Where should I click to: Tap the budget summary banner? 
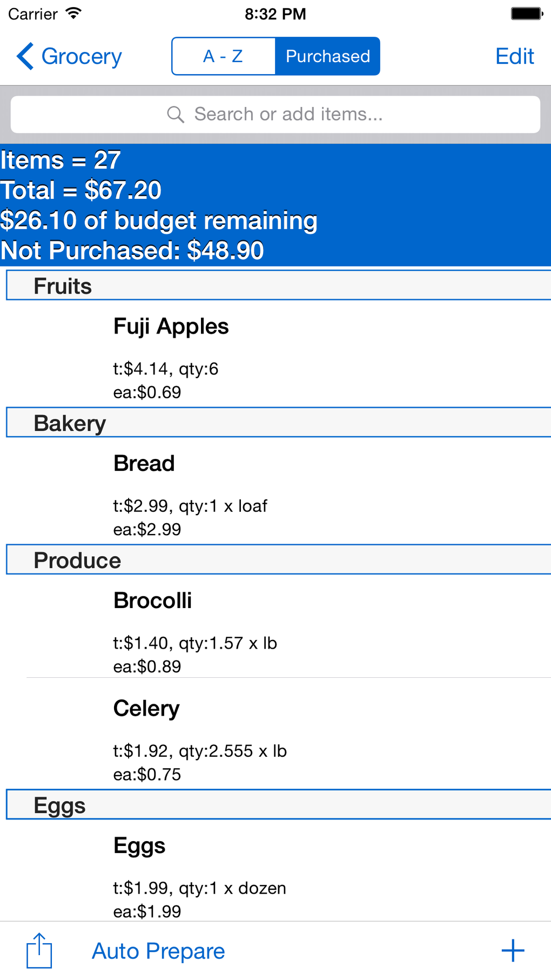[x=275, y=205]
